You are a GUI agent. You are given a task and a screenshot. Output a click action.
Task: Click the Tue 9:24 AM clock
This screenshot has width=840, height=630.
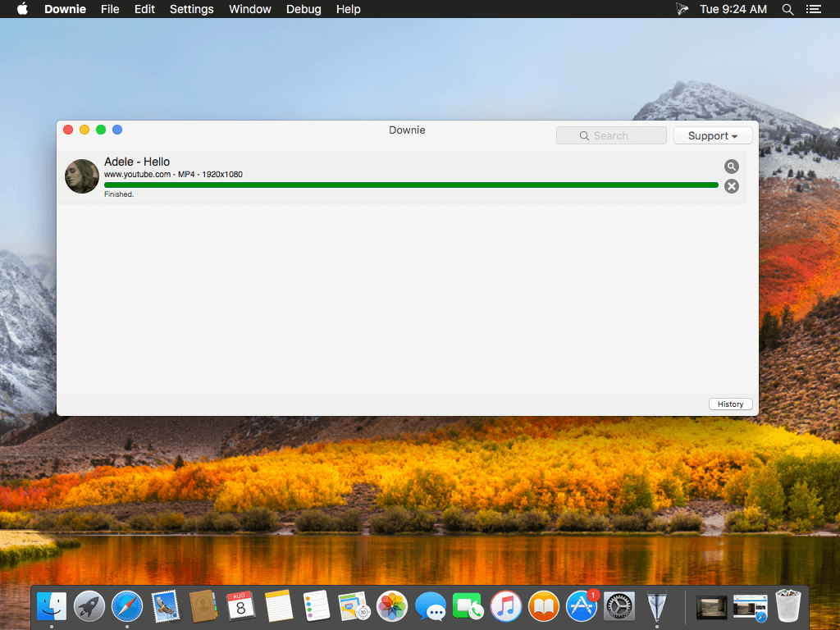tap(733, 9)
